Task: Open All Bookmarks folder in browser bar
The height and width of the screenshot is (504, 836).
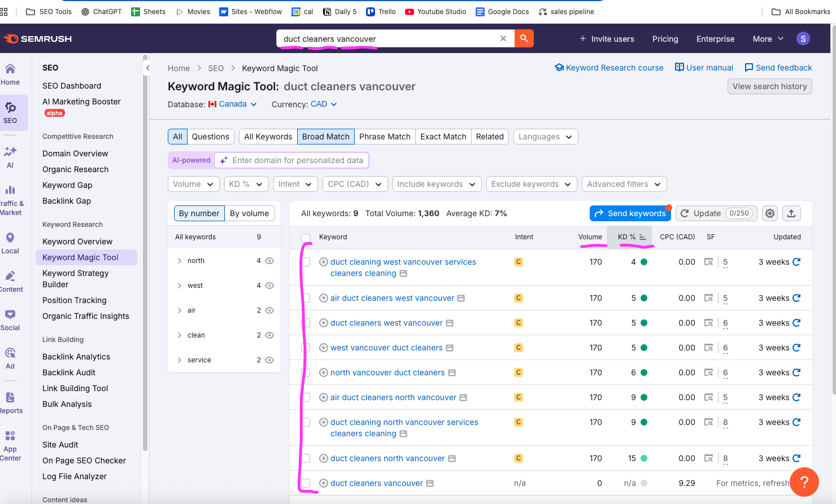Action: point(800,11)
